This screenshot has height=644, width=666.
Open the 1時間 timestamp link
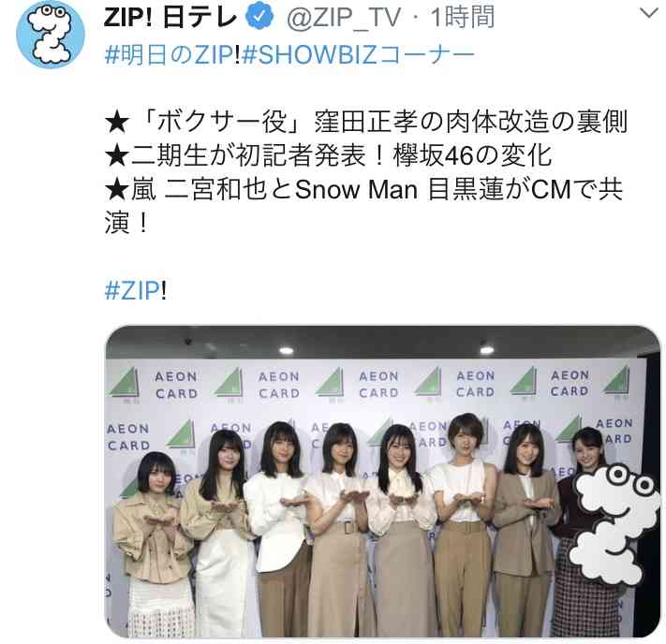[462, 18]
